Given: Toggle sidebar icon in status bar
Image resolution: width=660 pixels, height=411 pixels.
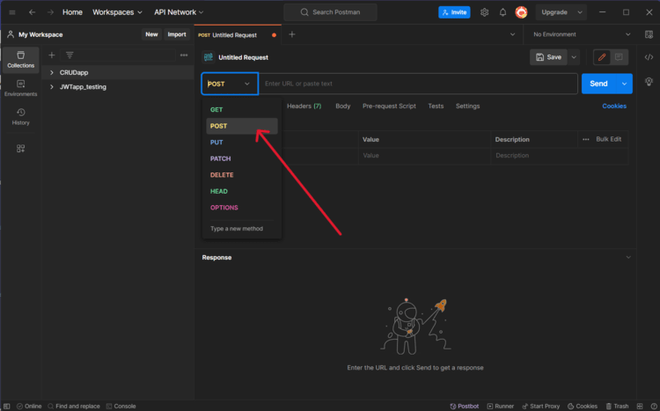Looking at the screenshot, I should point(7,406).
